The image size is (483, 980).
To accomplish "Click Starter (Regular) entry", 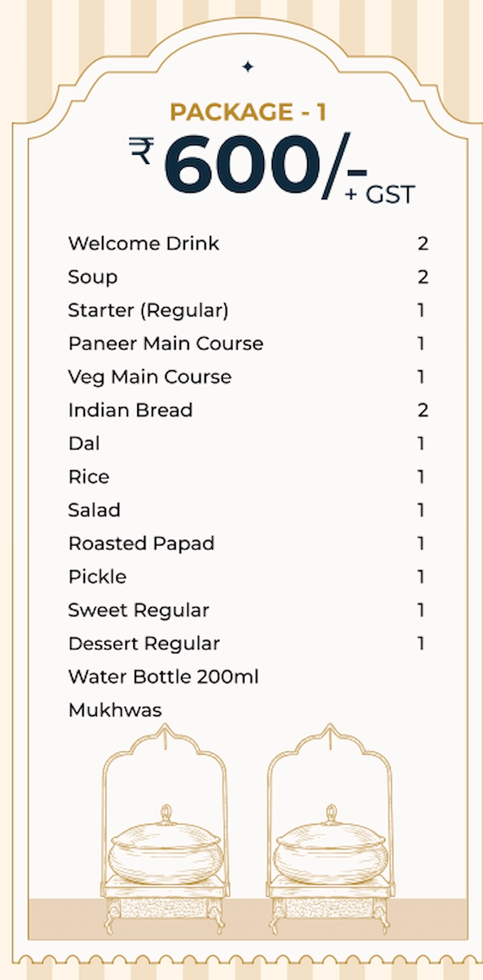I will coord(148,310).
